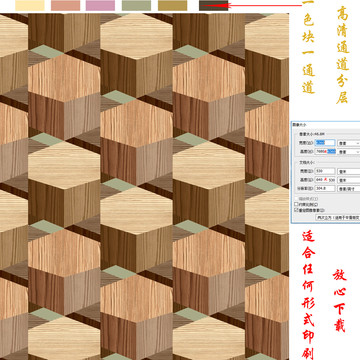Open the document height unit dropdown
Screen dimensions: 360x360
coord(349,180)
